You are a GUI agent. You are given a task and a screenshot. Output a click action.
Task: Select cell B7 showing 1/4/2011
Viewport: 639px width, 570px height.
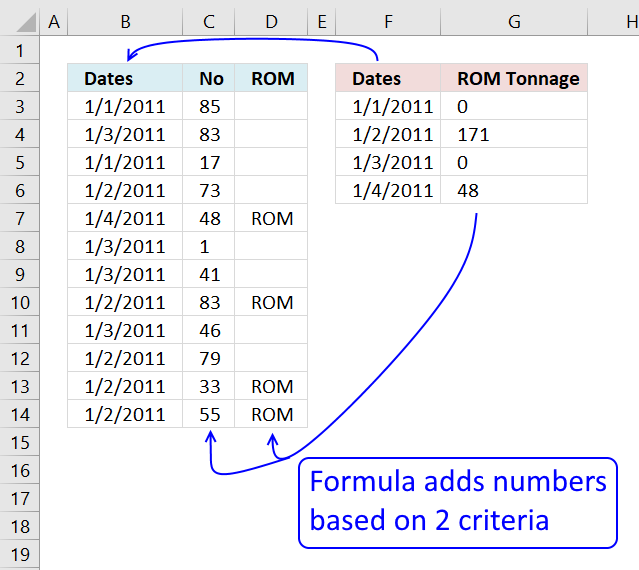pyautogui.click(x=125, y=218)
